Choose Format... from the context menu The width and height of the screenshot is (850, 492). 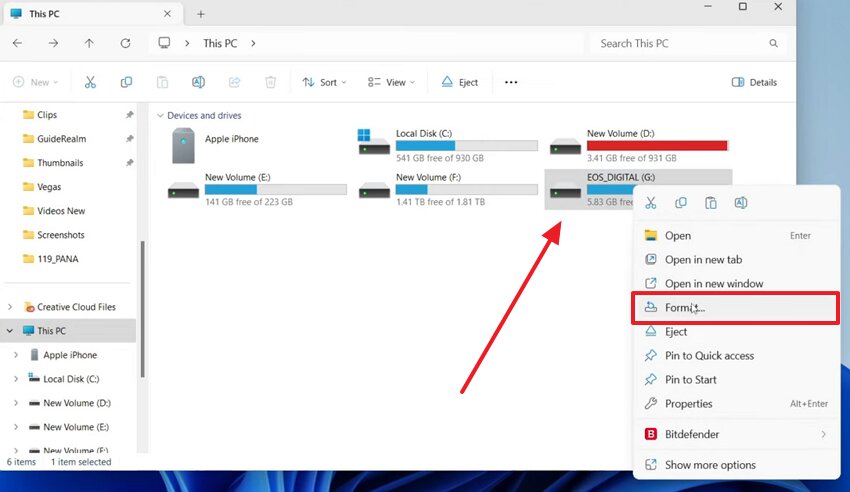coord(736,308)
